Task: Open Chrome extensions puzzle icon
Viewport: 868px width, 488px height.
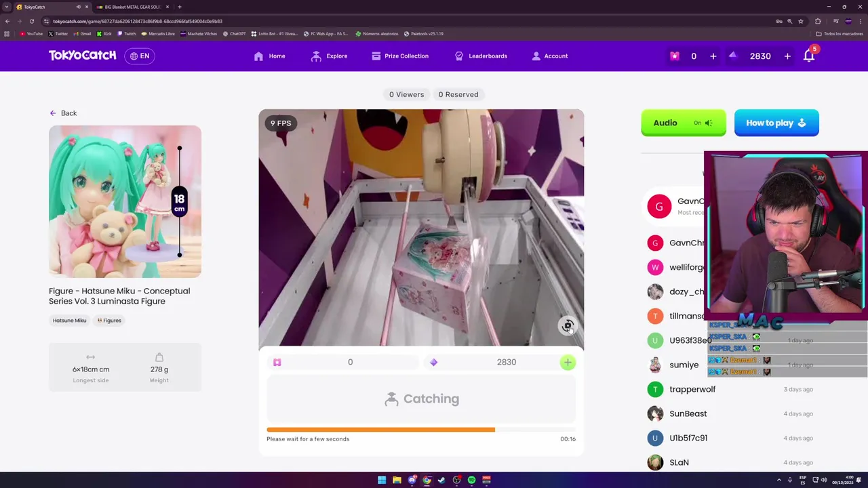Action: click(x=818, y=21)
